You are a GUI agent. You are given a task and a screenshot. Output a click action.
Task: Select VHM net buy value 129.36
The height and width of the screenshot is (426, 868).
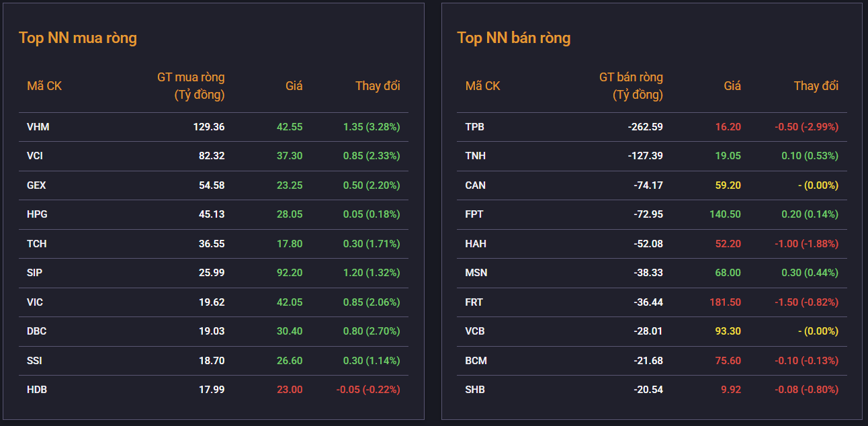pyautogui.click(x=209, y=127)
